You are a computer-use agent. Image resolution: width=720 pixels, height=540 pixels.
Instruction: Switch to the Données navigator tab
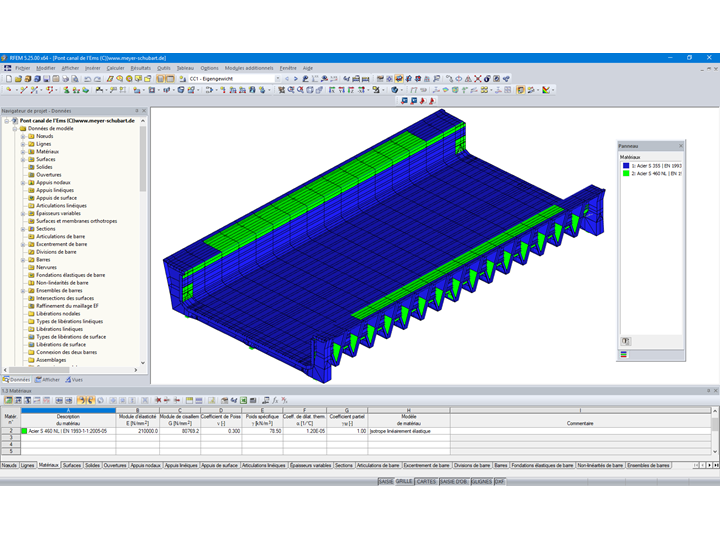tap(17, 380)
